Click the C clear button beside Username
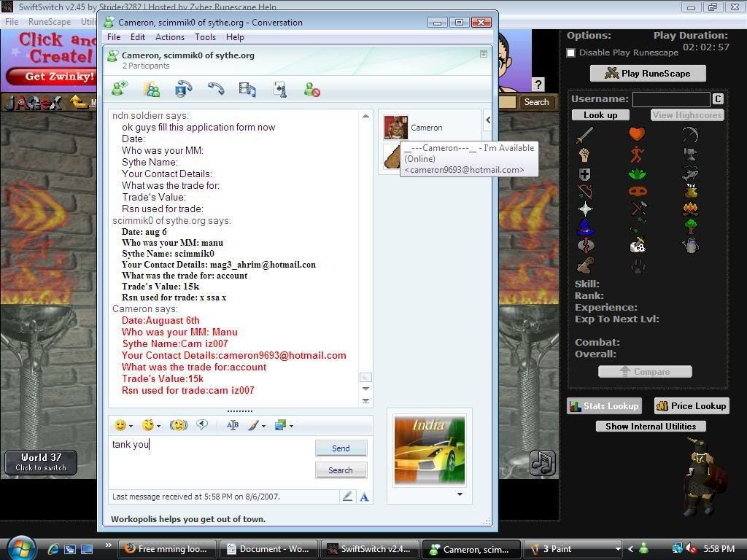Image resolution: width=747 pixels, height=560 pixels. [718, 99]
